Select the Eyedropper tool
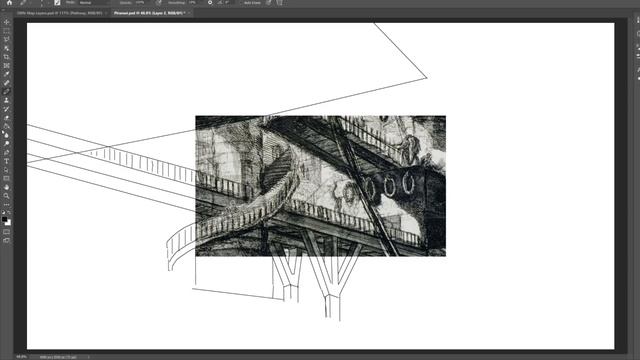The width and height of the screenshot is (640, 360). point(6,74)
